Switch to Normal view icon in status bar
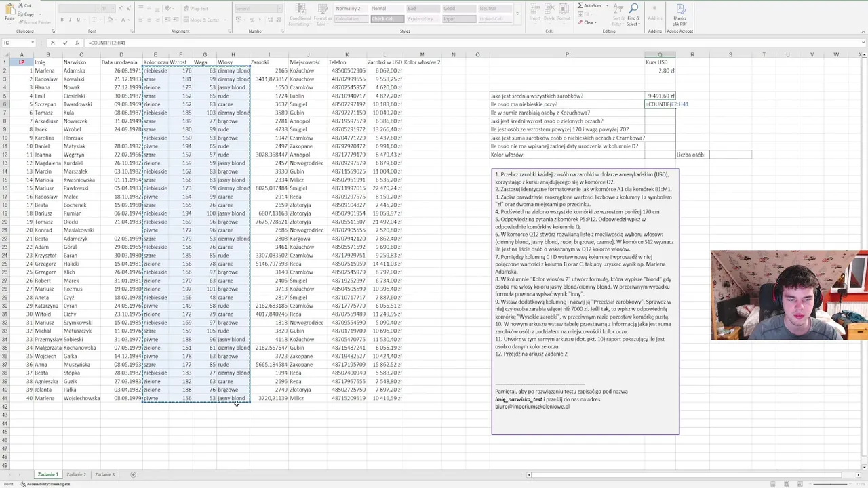 (x=772, y=483)
